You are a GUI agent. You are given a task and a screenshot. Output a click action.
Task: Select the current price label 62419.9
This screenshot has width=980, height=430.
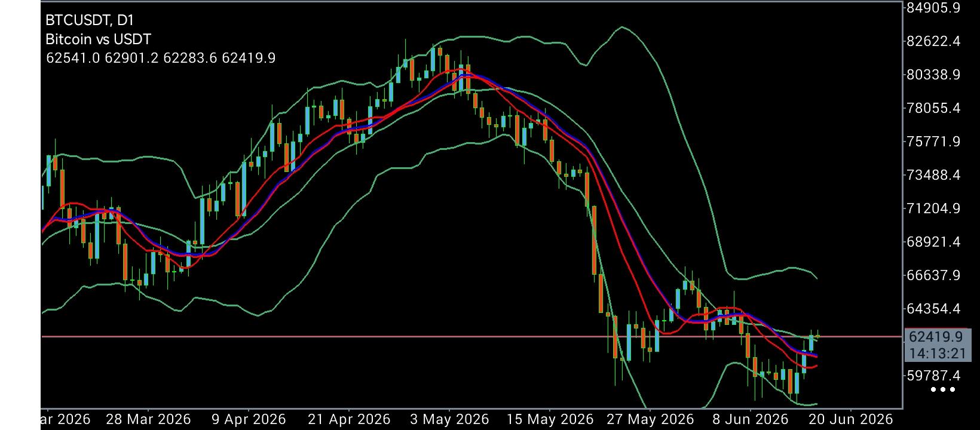click(x=935, y=337)
